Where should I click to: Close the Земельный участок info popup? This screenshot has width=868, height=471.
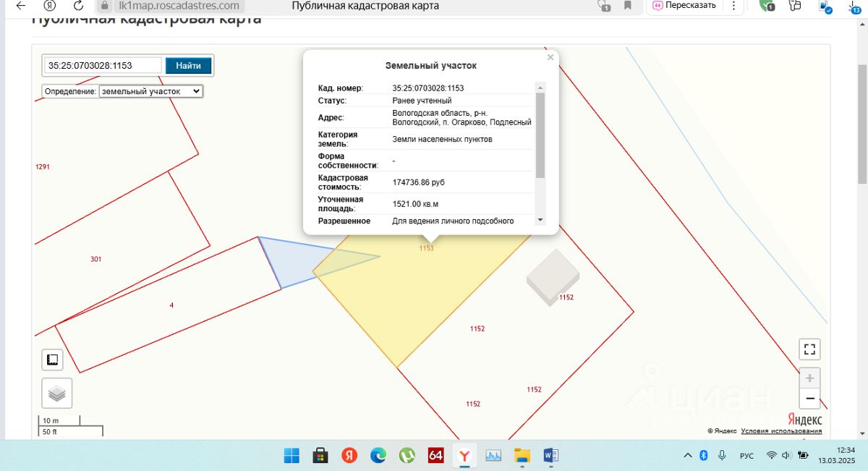[550, 57]
